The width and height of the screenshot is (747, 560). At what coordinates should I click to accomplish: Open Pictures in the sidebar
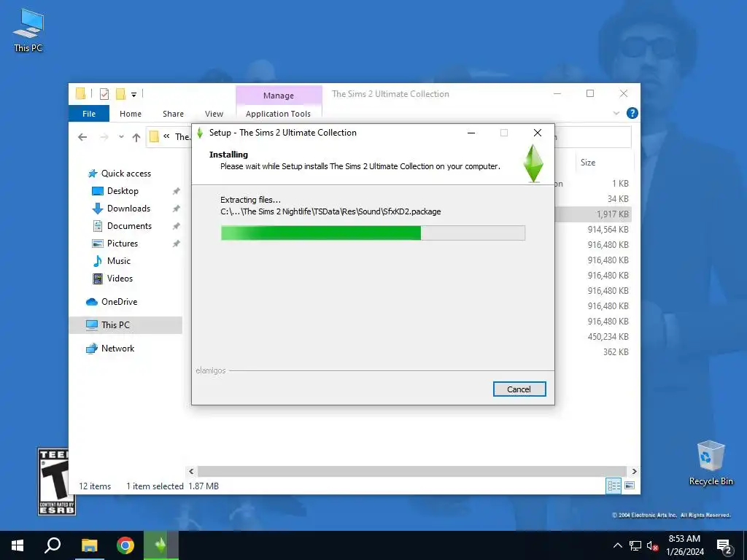click(123, 244)
